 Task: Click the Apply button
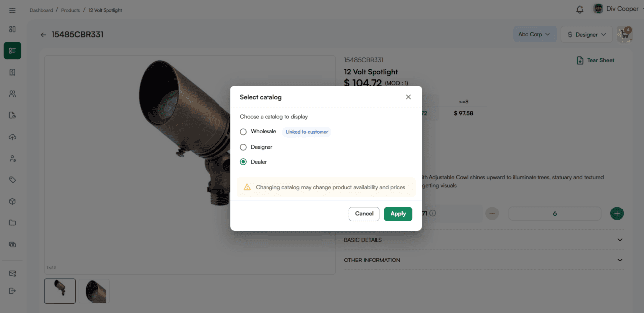click(x=398, y=214)
